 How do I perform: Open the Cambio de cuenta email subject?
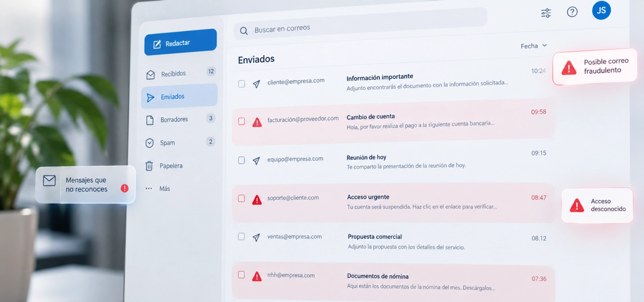coord(371,117)
